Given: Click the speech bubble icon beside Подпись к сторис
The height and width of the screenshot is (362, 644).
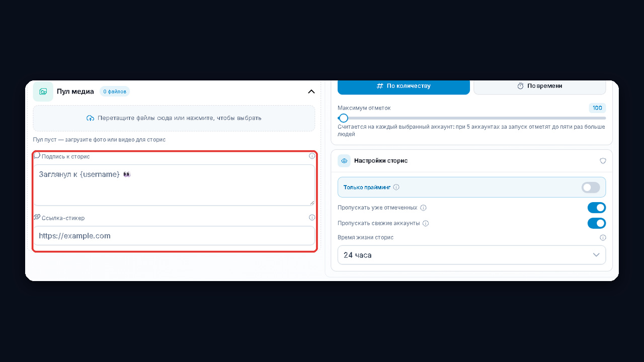Looking at the screenshot, I should point(37,156).
